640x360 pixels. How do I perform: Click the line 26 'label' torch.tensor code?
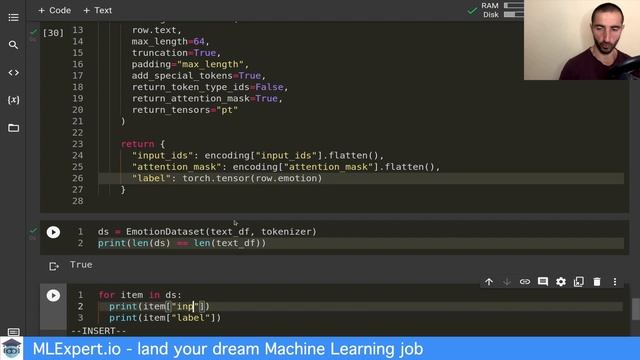coord(227,178)
